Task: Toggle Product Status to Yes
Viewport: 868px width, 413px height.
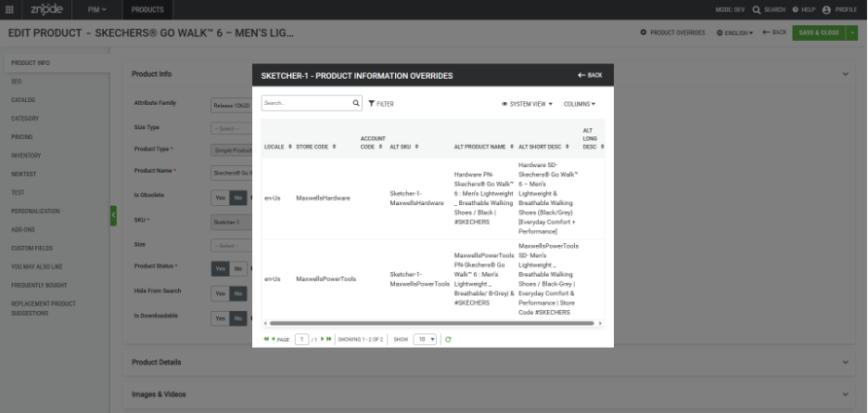Action: click(221, 268)
